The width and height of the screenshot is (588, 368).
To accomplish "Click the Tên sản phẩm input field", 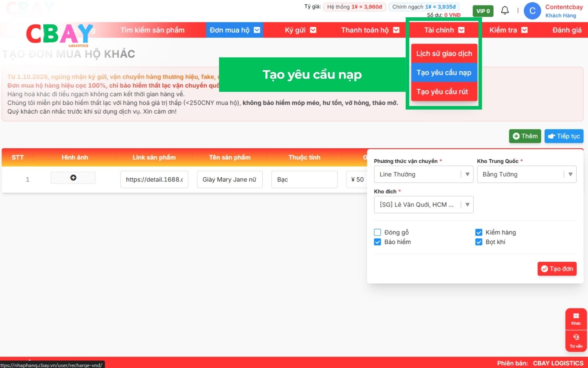I will tap(230, 179).
